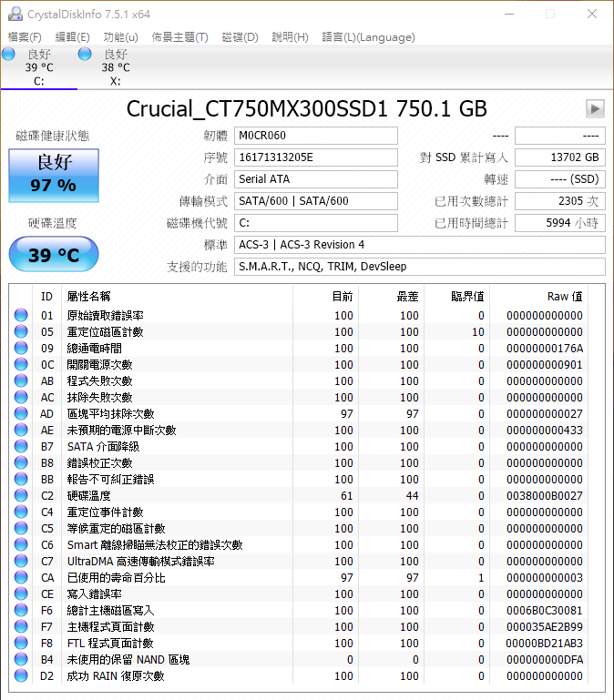Select the 成功 RAIN 復原次數 attribute name
Image resolution: width=614 pixels, height=700 pixels.
pyautogui.click(x=116, y=676)
